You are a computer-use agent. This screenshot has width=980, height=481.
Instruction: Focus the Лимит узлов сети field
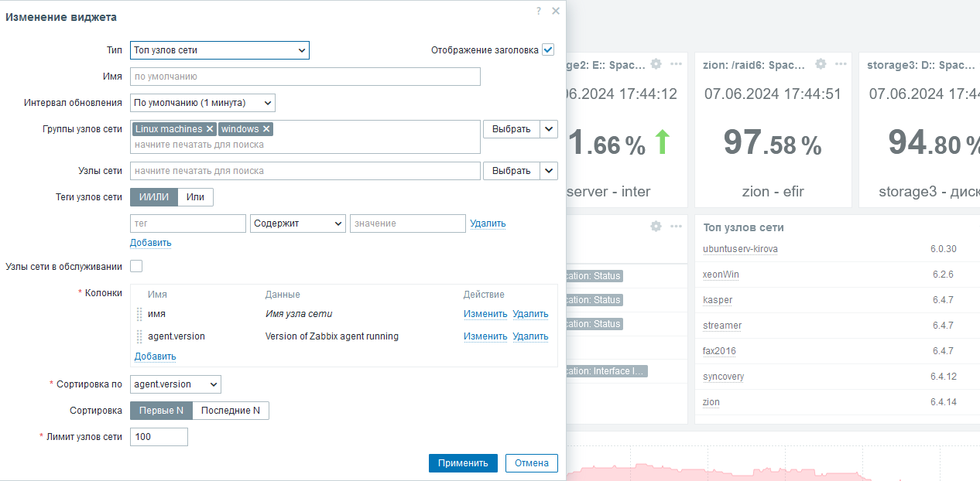159,437
